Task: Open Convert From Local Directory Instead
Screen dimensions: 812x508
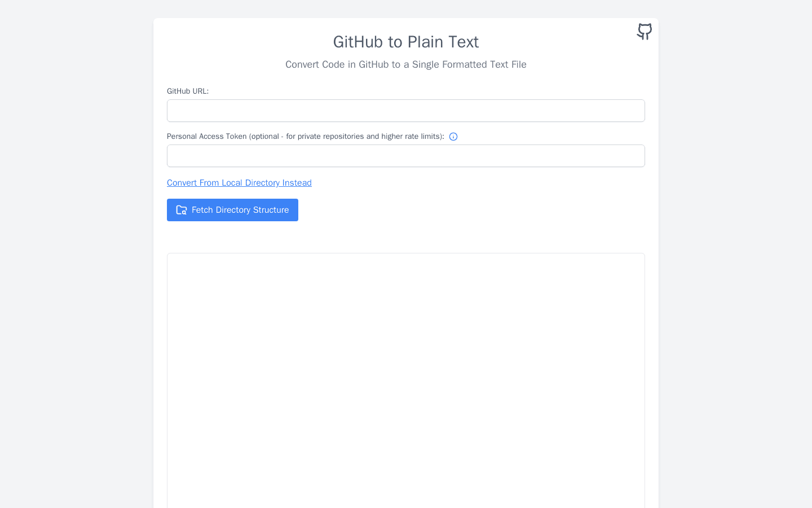Action: [239, 183]
